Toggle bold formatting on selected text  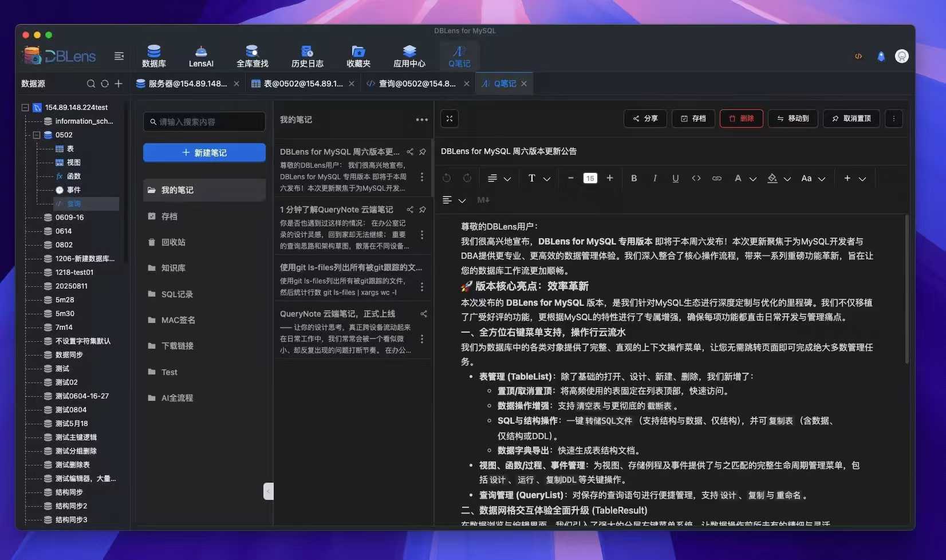coord(633,178)
